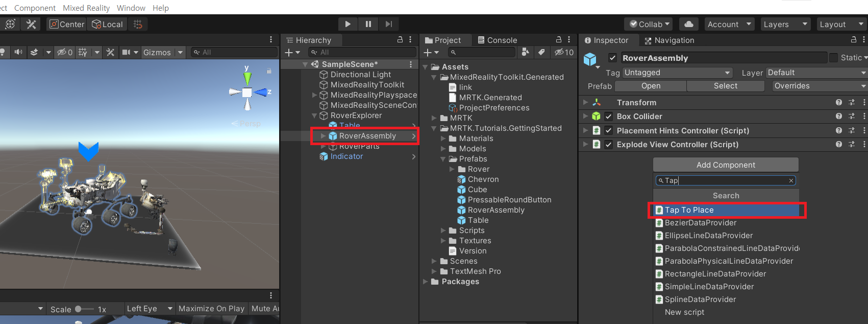
Task: Lock the Project panel
Action: [559, 39]
